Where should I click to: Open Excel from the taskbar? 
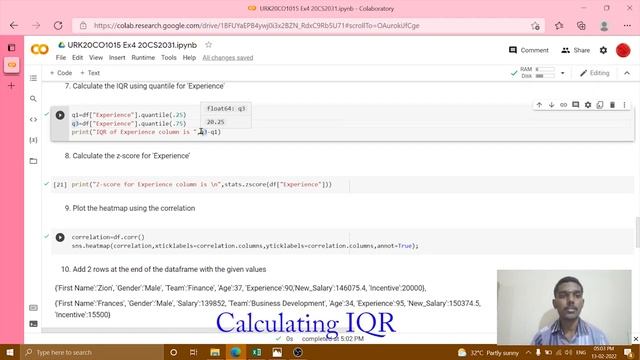pos(256,352)
